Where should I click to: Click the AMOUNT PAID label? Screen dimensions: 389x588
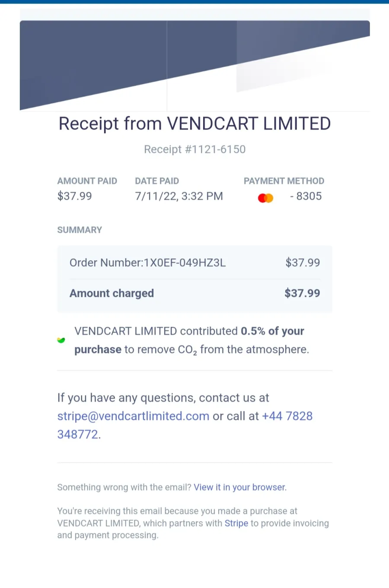pyautogui.click(x=87, y=181)
